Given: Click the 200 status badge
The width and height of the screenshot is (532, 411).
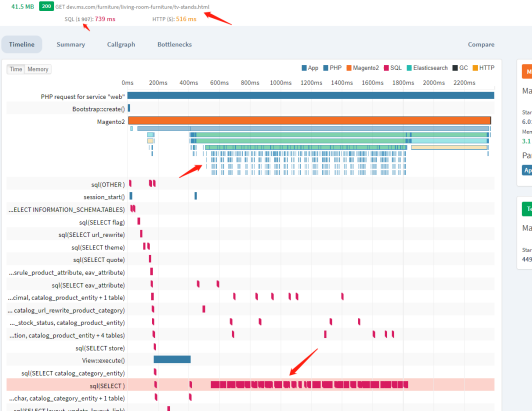Looking at the screenshot, I should pyautogui.click(x=46, y=6).
